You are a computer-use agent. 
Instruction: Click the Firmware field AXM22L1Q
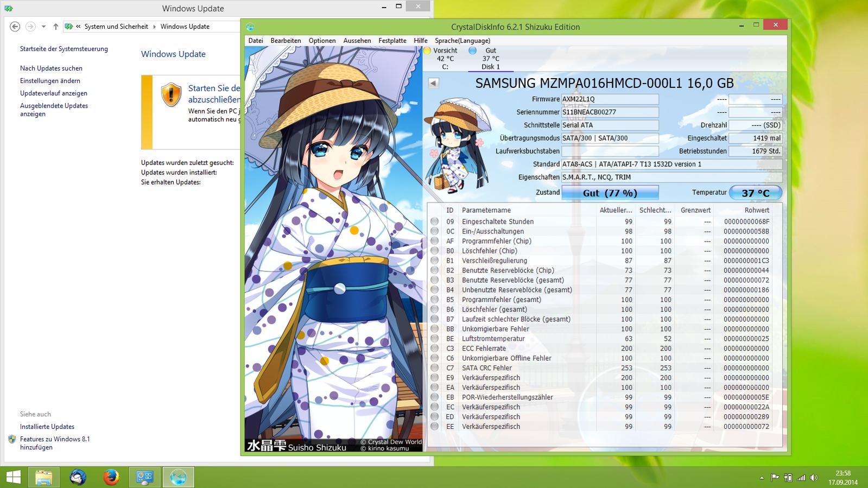coord(610,99)
